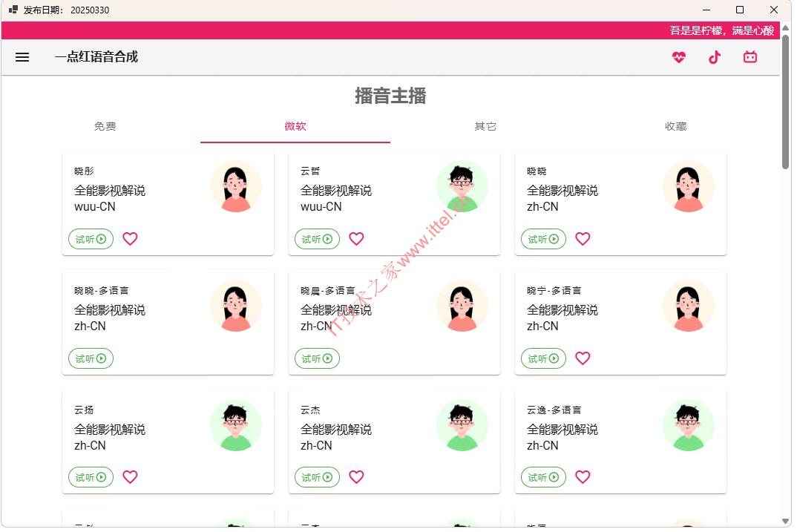Click the 云哲 voice name
The width and height of the screenshot is (797, 532).
310,171
